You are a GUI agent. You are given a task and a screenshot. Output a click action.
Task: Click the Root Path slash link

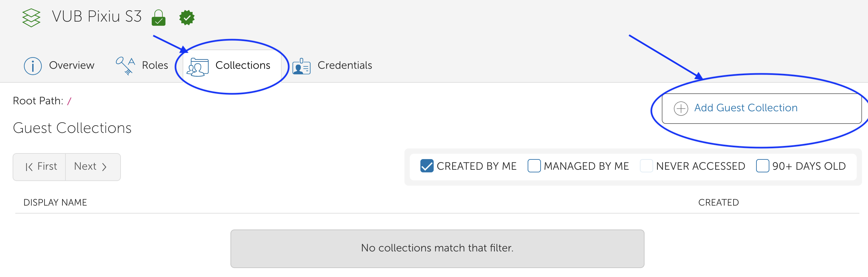(69, 101)
